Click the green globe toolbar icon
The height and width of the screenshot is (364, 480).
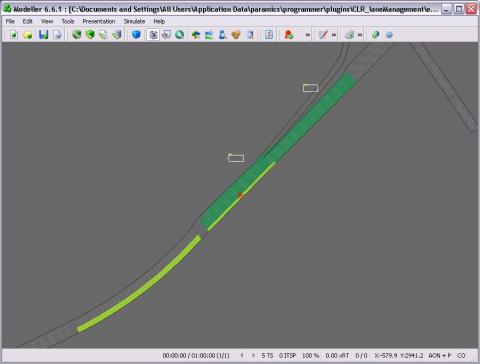[180, 34]
